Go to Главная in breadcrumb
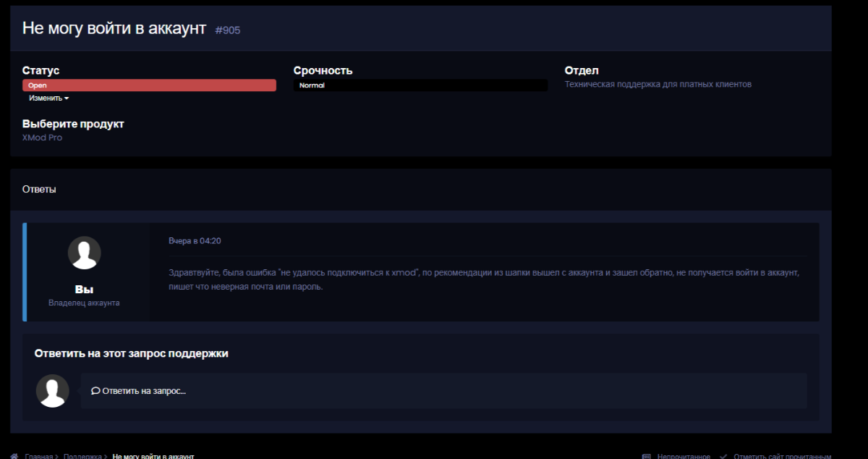This screenshot has width=868, height=459. 38,456
